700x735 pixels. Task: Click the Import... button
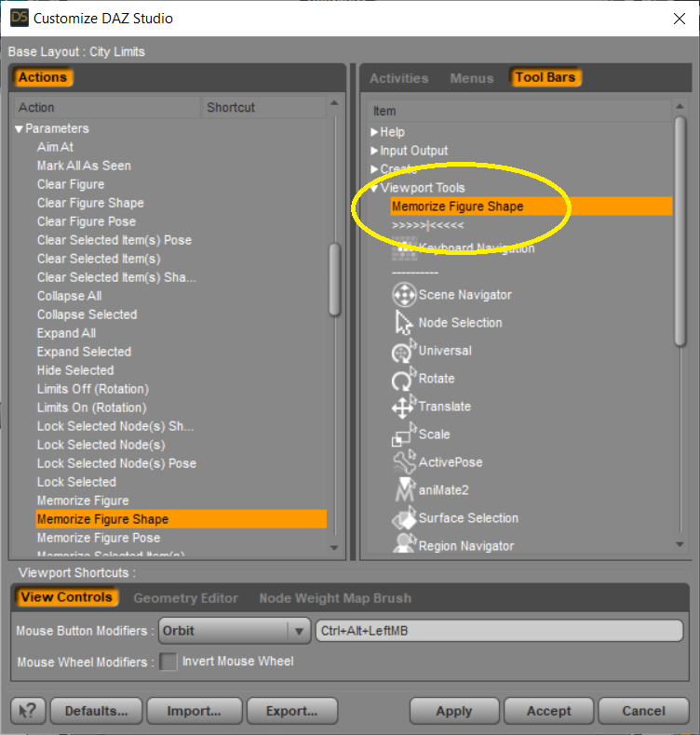coord(195,711)
